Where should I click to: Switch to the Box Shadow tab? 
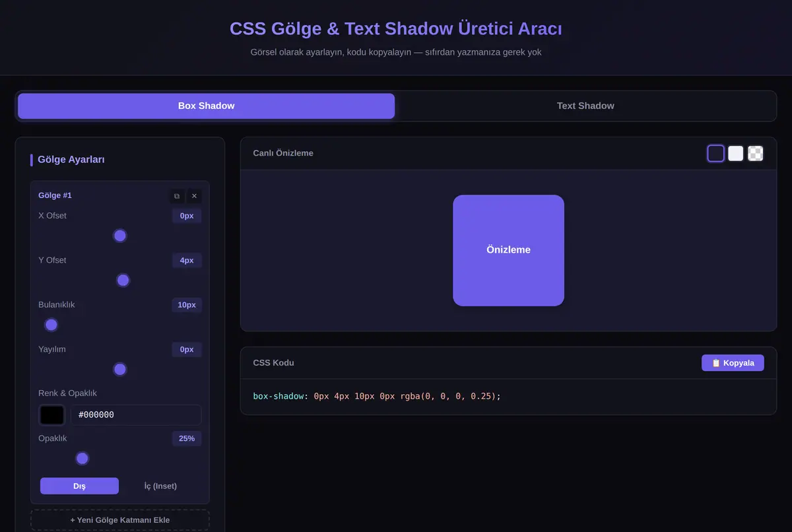tap(206, 106)
